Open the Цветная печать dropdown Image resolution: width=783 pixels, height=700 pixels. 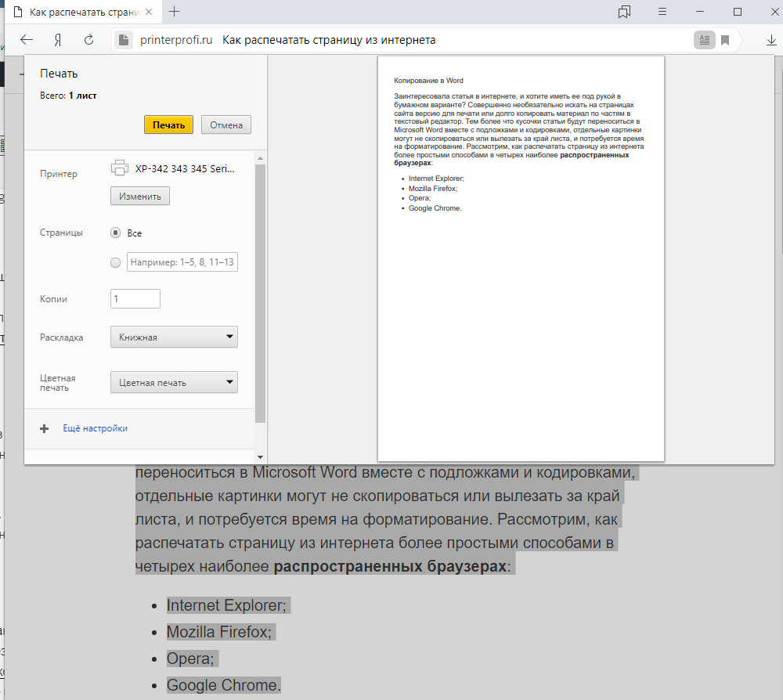pyautogui.click(x=174, y=382)
